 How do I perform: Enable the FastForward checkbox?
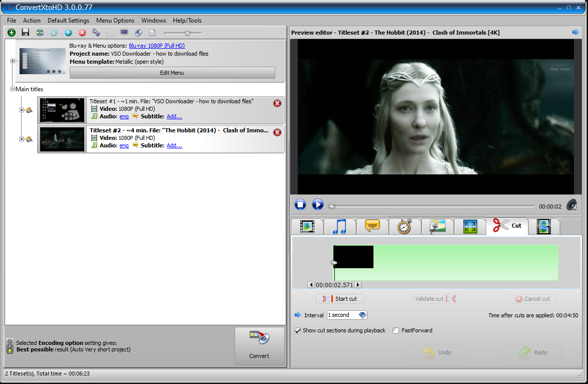[396, 330]
